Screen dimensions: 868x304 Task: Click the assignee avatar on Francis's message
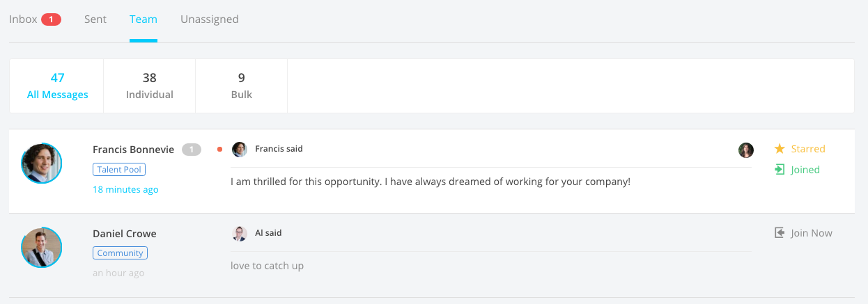[746, 150]
